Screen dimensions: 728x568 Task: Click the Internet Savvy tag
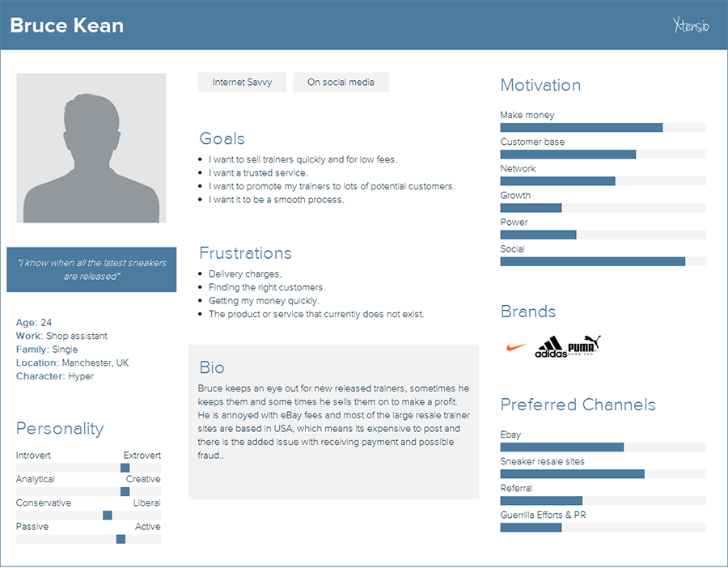click(x=242, y=83)
